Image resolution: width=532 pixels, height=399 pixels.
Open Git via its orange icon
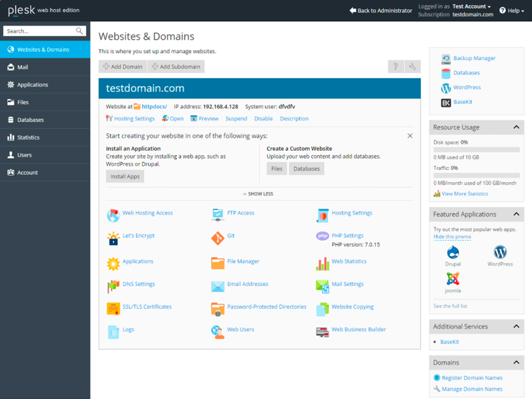point(218,238)
